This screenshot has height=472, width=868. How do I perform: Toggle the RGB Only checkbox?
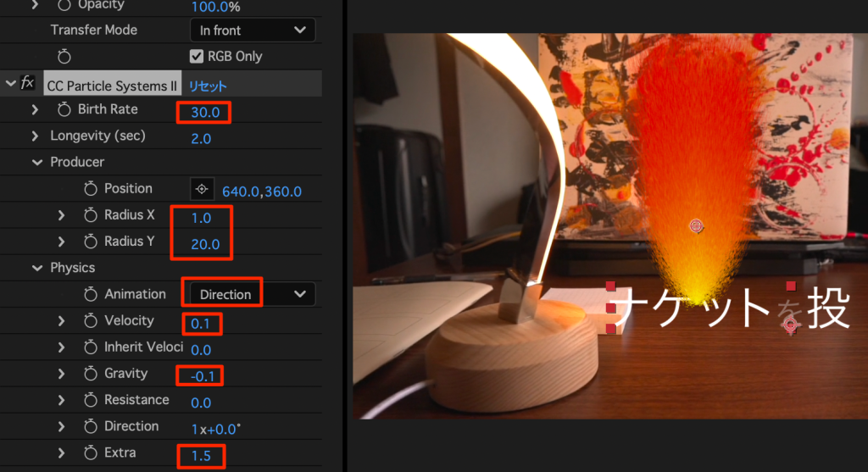[x=197, y=57]
